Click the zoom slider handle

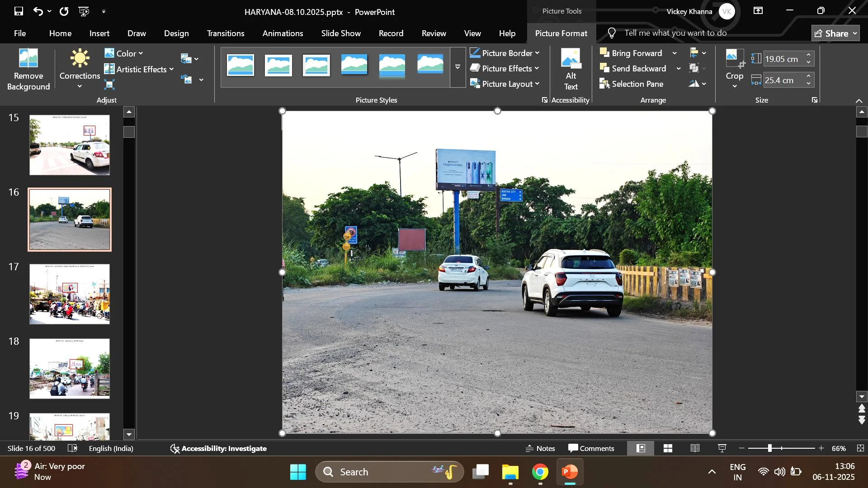tap(769, 448)
